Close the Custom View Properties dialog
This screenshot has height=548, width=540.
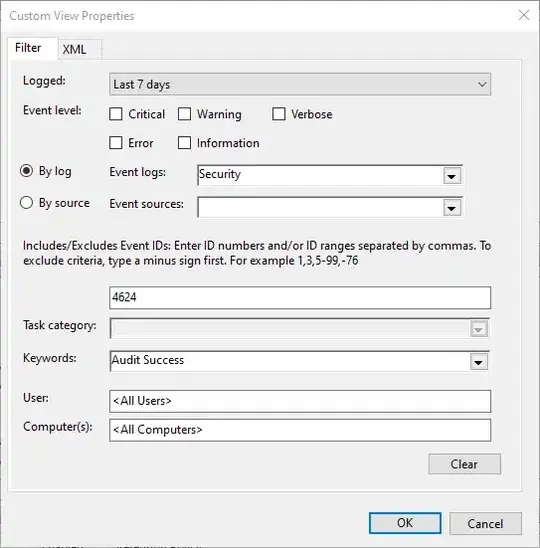click(x=524, y=15)
